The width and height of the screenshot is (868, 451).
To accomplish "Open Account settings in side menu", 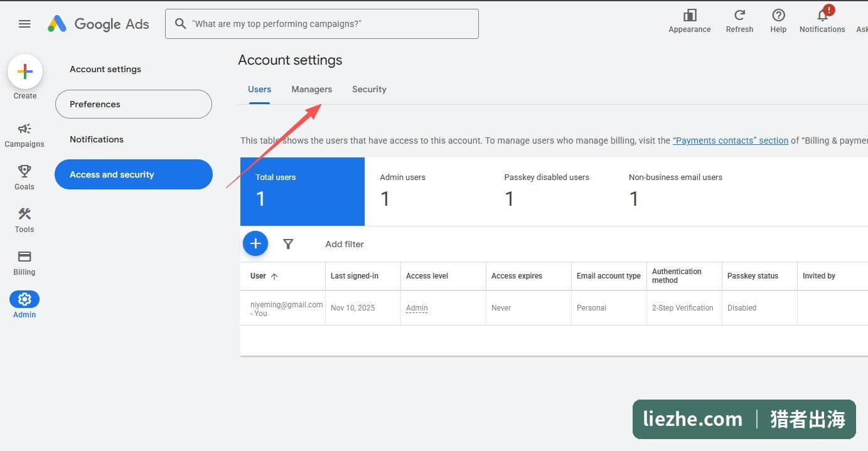I will [x=105, y=69].
